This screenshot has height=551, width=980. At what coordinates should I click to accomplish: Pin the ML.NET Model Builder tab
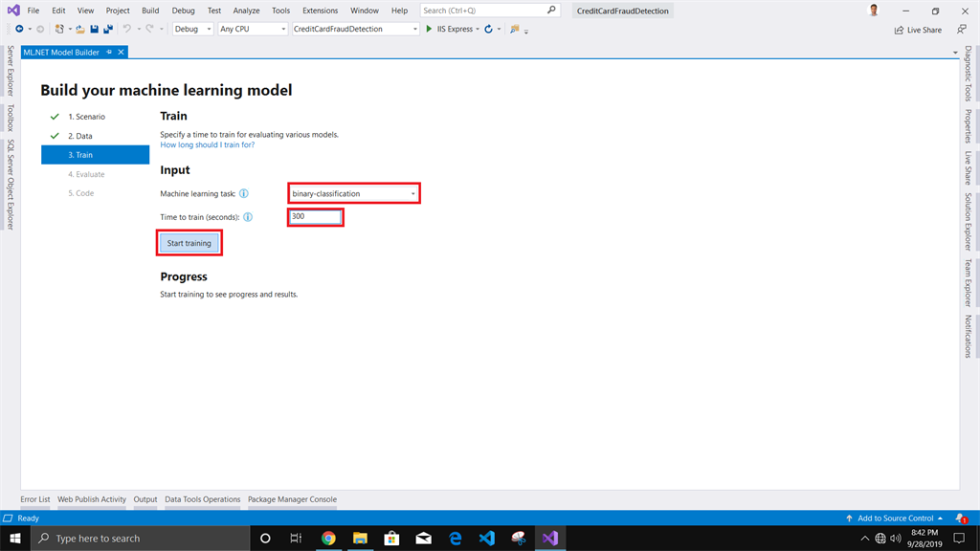(x=109, y=52)
